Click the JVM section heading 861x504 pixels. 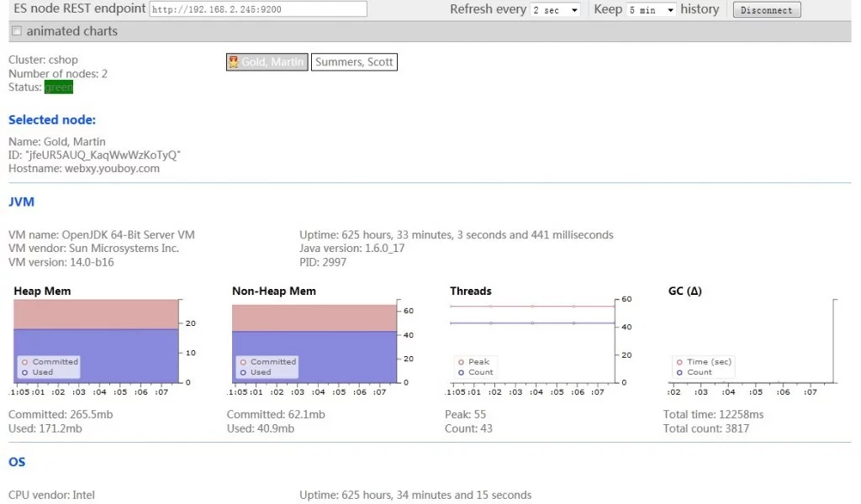[x=21, y=202]
